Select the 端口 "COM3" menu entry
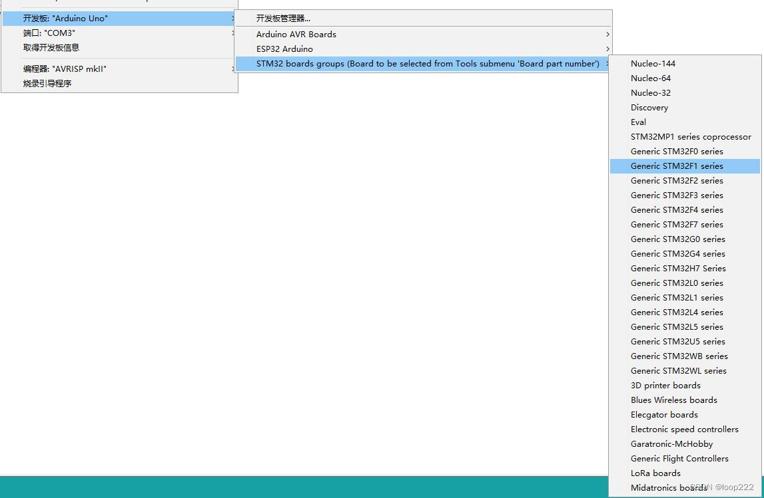This screenshot has height=498, width=764. (119, 33)
